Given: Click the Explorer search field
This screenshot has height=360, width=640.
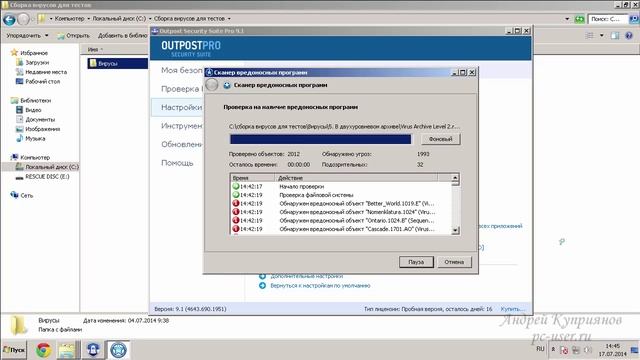Looking at the screenshot, I should (608, 19).
